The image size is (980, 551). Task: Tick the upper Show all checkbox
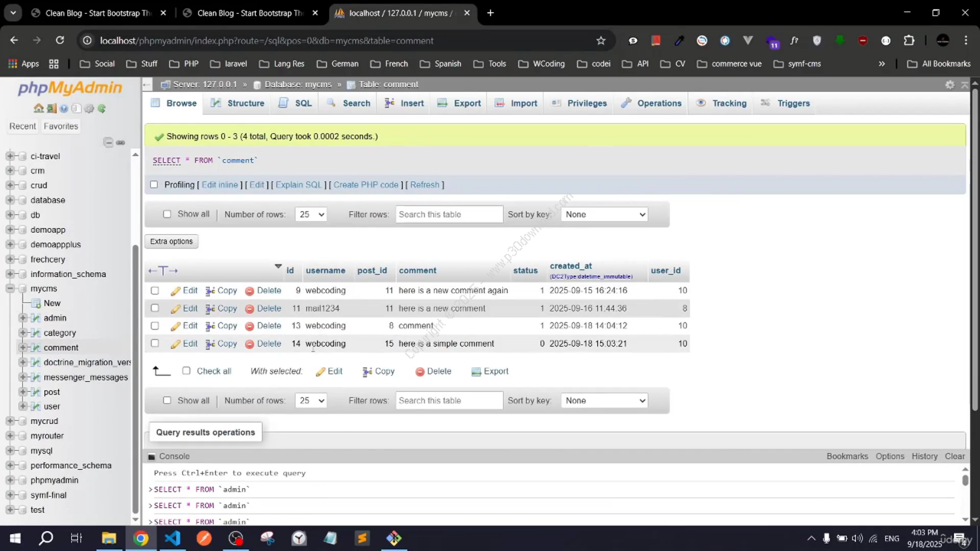[167, 214]
